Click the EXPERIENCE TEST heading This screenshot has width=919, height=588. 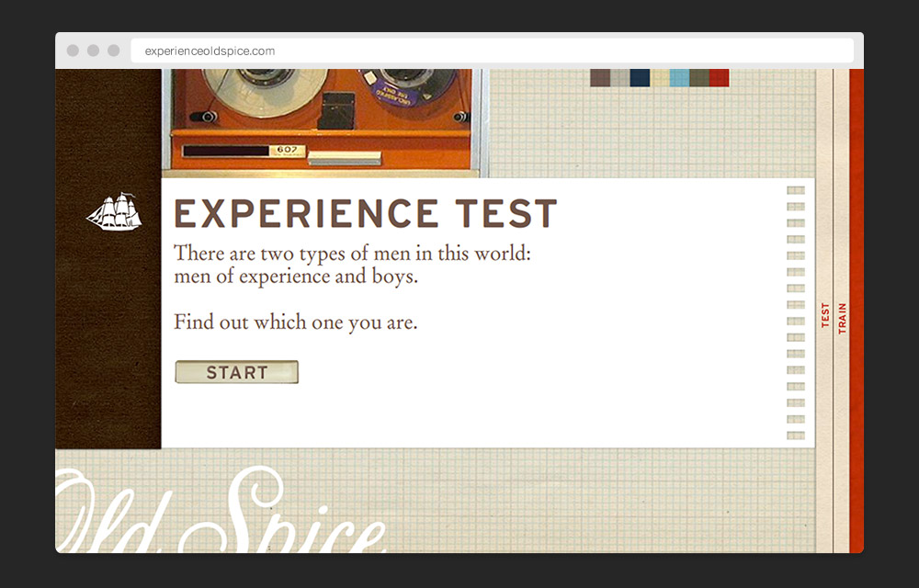click(x=365, y=212)
